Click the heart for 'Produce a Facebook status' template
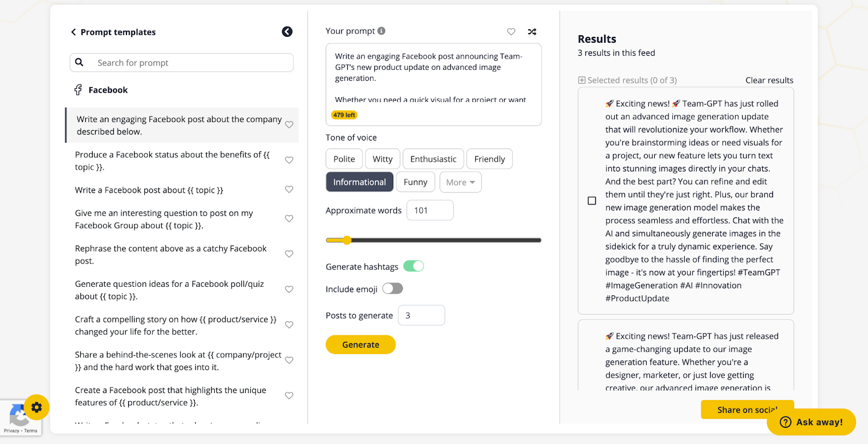This screenshot has height=444, width=868. tap(289, 160)
